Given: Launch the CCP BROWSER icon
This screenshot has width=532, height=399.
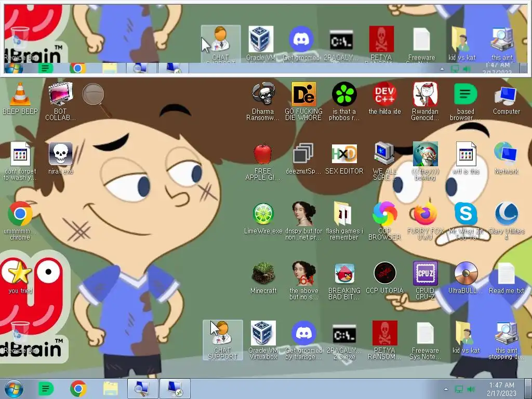Looking at the screenshot, I should (x=385, y=221).
